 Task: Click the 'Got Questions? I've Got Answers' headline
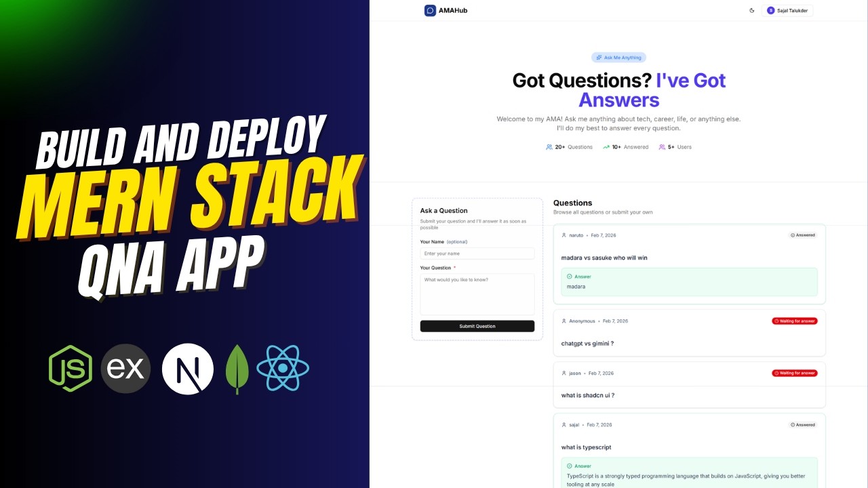click(619, 90)
